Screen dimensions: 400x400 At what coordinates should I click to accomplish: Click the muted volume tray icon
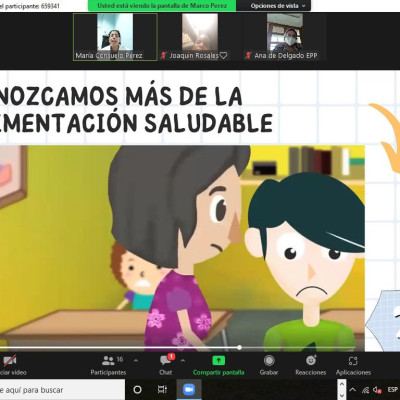pos(377,389)
